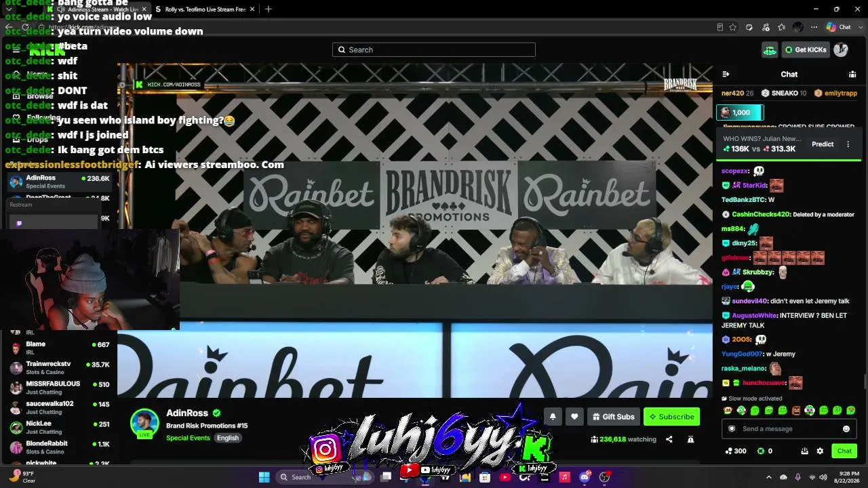Open AdinRoss channel avatar
Image resolution: width=868 pixels, height=488 pixels.
144,424
